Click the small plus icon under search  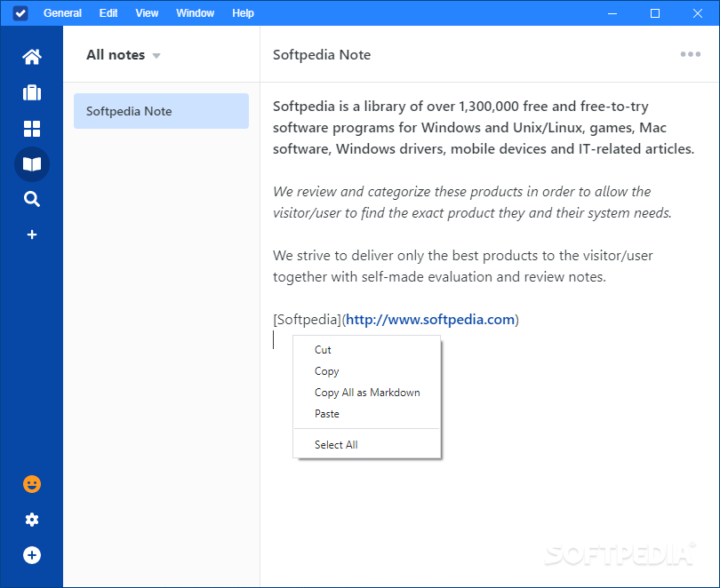tap(32, 234)
